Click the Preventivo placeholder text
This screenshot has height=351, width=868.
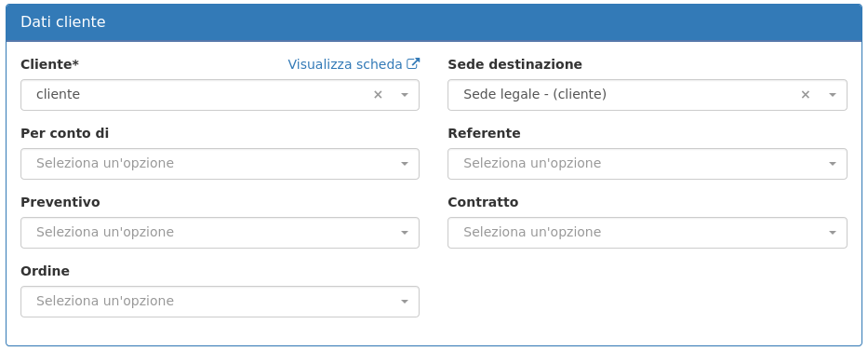point(105,232)
